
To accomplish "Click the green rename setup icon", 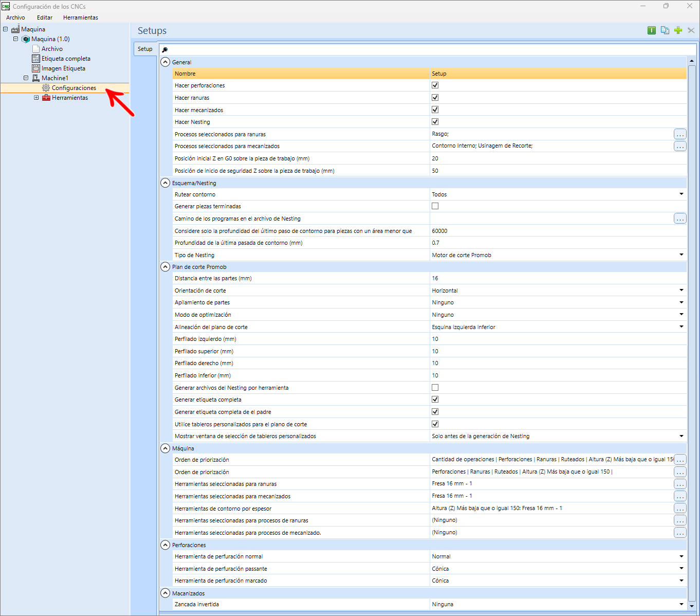I will coord(652,30).
